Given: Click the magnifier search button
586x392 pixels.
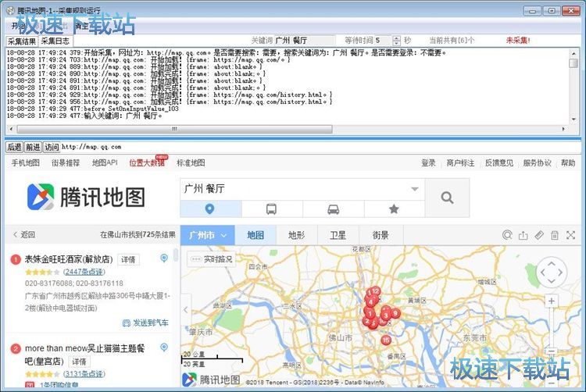Looking at the screenshot, I should click(447, 198).
